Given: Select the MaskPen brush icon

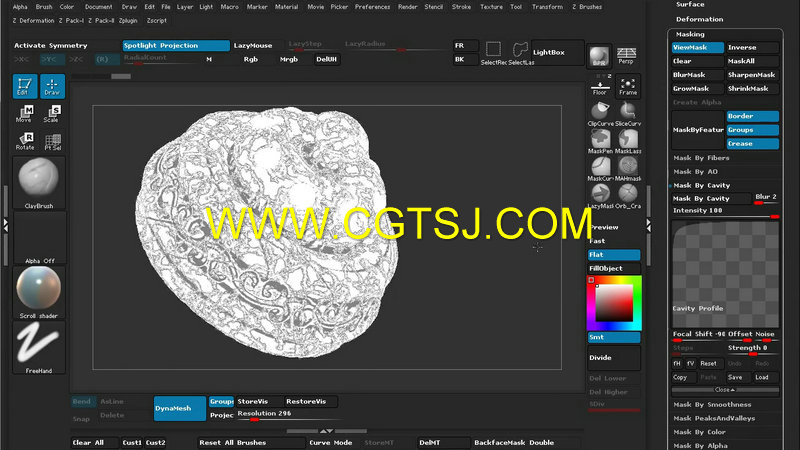Looking at the screenshot, I should [x=601, y=142].
